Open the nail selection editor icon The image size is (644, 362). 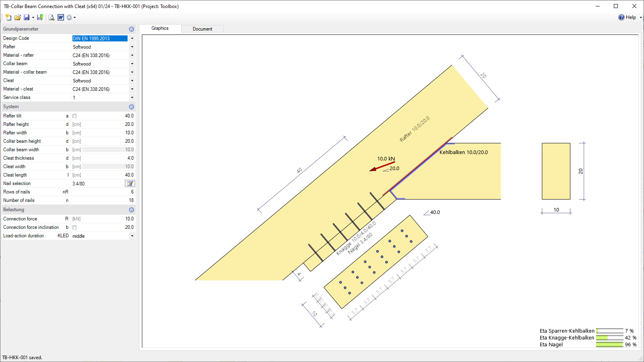[130, 183]
